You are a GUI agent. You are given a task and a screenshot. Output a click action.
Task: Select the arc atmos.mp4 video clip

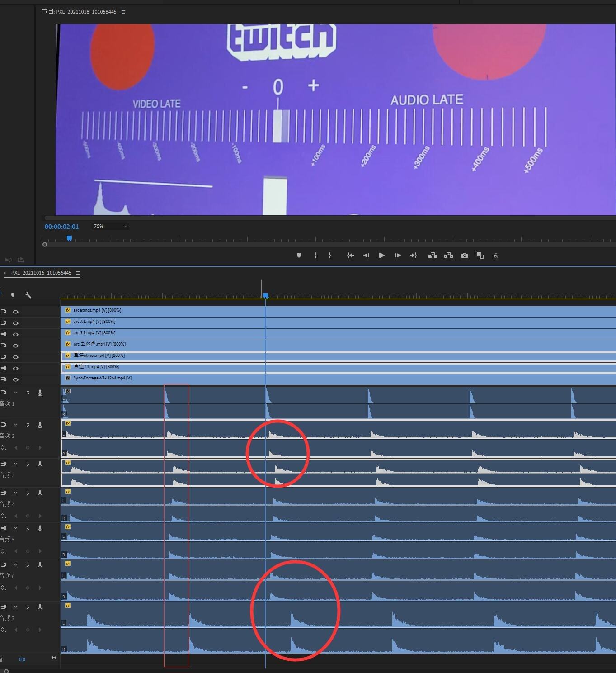(x=338, y=311)
